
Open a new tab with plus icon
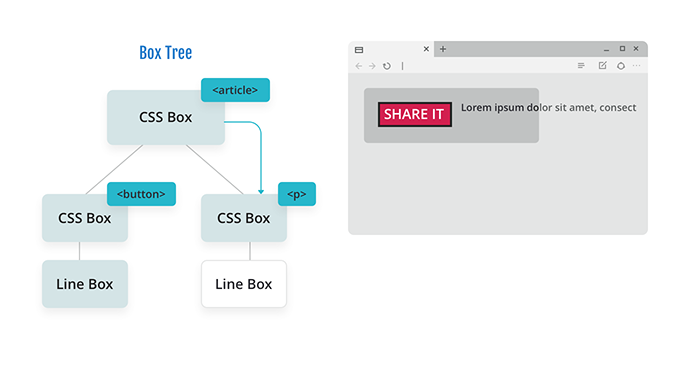tap(443, 49)
